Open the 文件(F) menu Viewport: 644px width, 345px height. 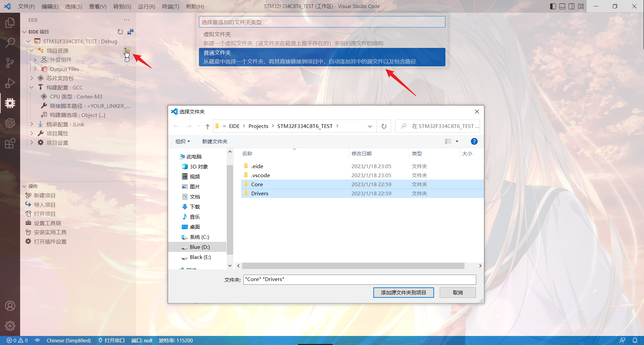(26, 6)
